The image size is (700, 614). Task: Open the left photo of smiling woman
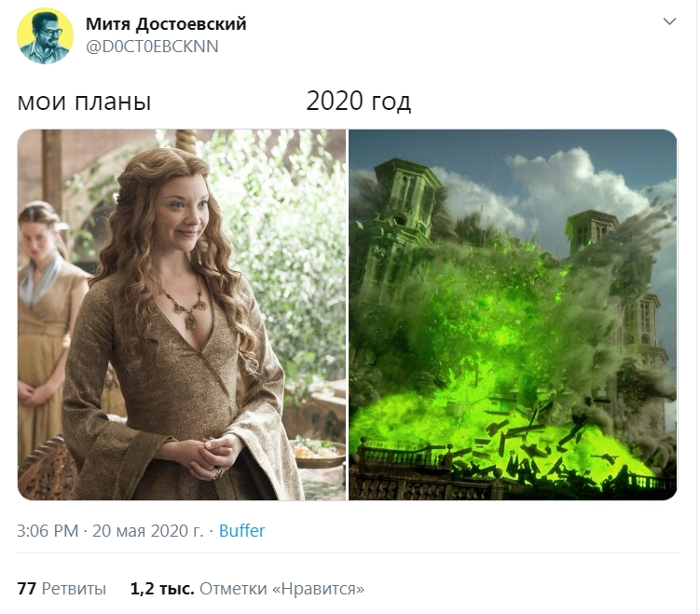(x=182, y=315)
